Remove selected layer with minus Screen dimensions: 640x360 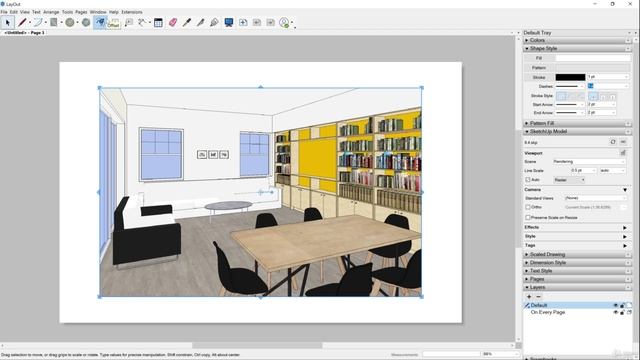(x=538, y=297)
